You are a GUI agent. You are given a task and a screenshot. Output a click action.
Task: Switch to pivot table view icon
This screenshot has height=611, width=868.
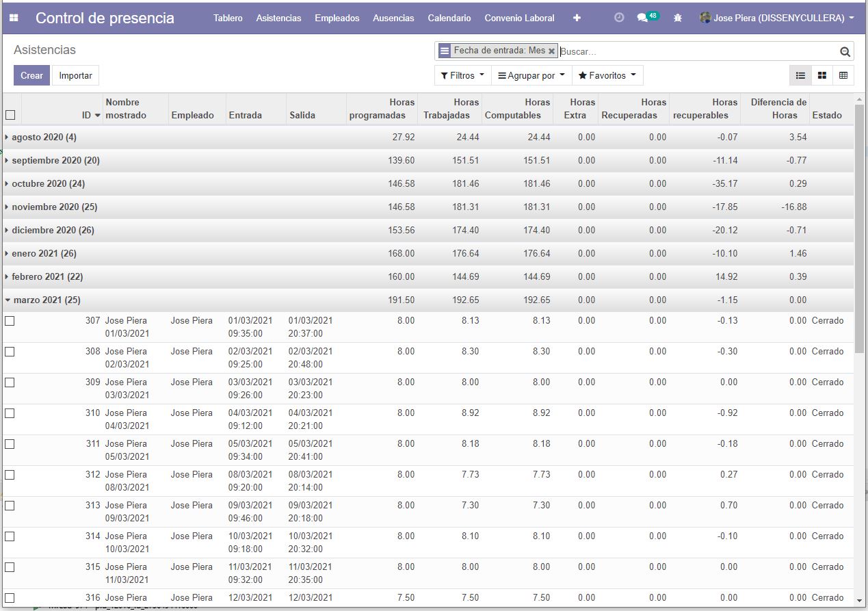(843, 76)
